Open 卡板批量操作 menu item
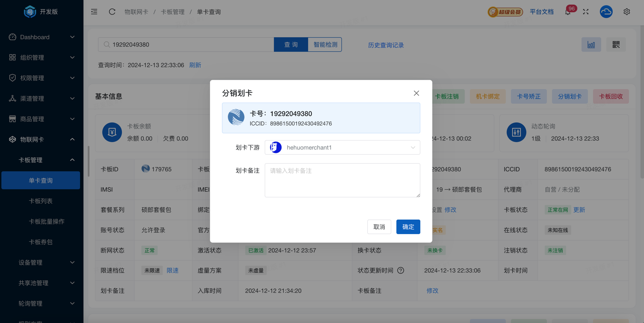The height and width of the screenshot is (323, 644). (x=47, y=222)
